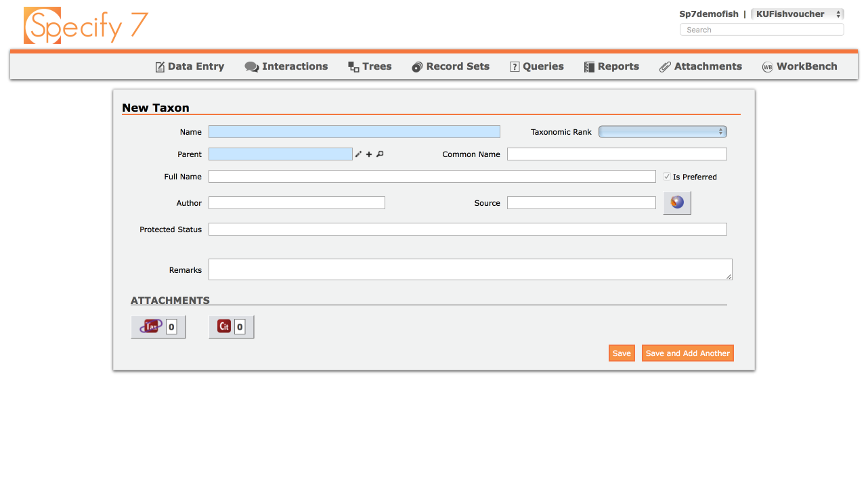Viewport: 868px width, 482px height.
Task: Select the WorkBench WB icon
Action: (x=767, y=66)
